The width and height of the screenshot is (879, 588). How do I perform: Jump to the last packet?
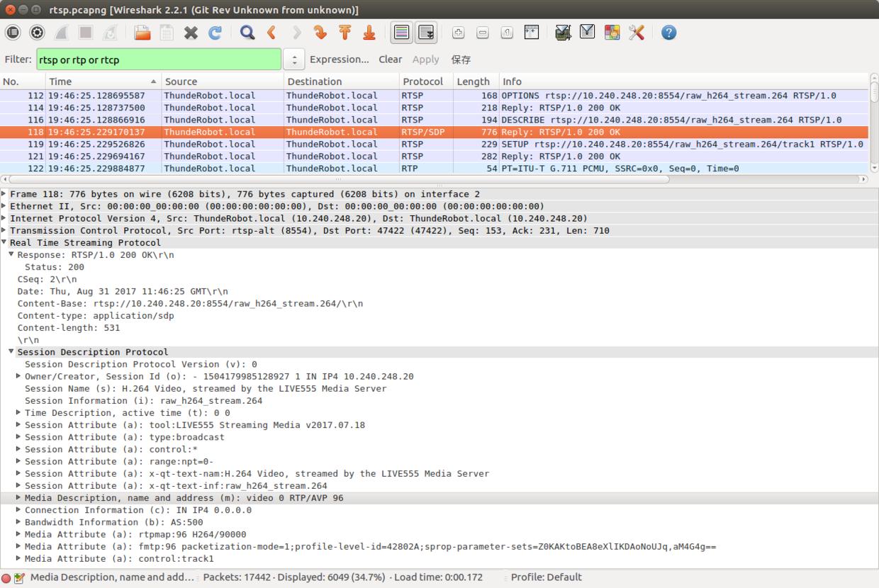pyautogui.click(x=369, y=33)
